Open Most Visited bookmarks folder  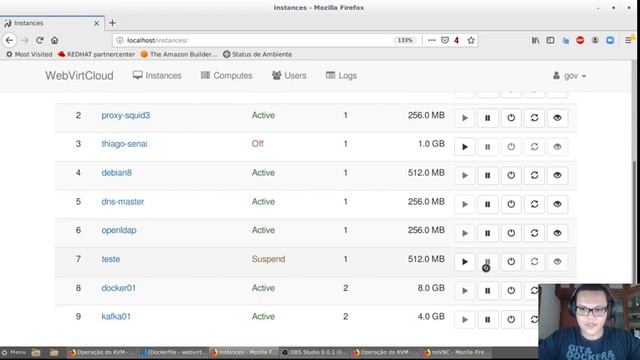[29, 54]
